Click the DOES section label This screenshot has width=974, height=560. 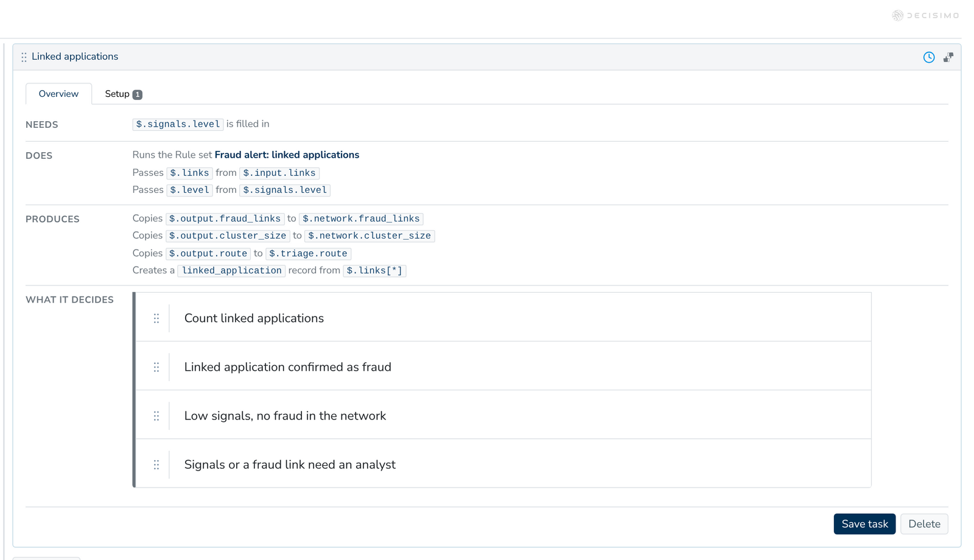(39, 156)
